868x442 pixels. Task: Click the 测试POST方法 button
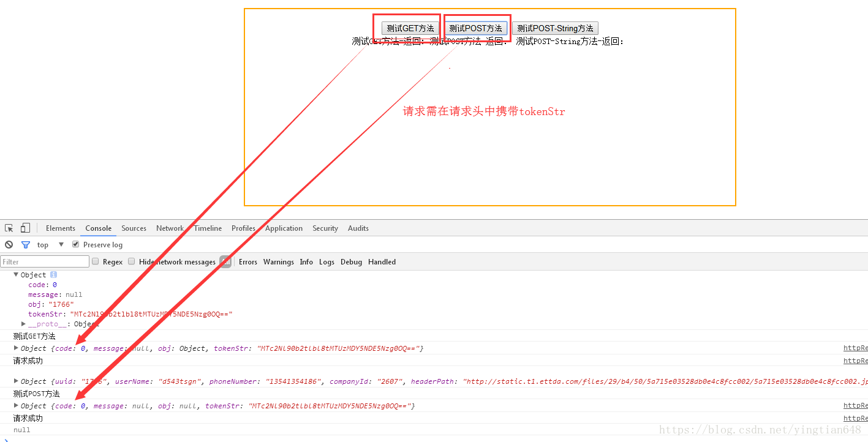click(475, 28)
